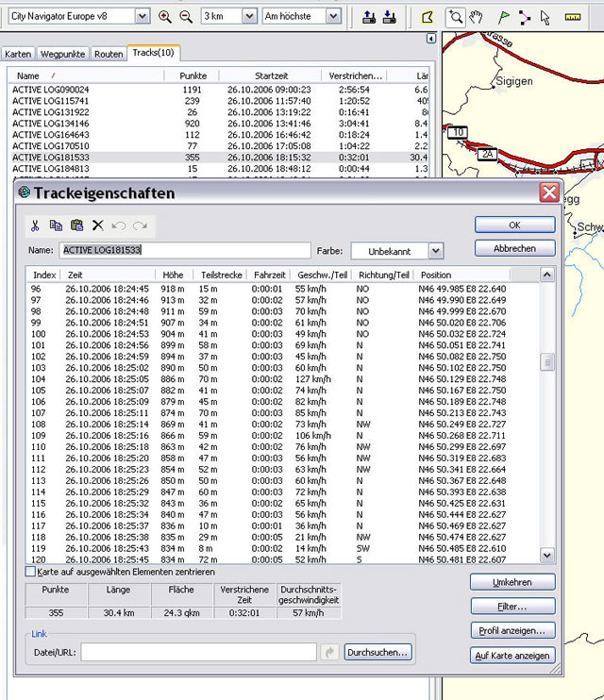Open the City Navigator Europe v8 dropdown
This screenshot has width=604, height=700.
(143, 17)
